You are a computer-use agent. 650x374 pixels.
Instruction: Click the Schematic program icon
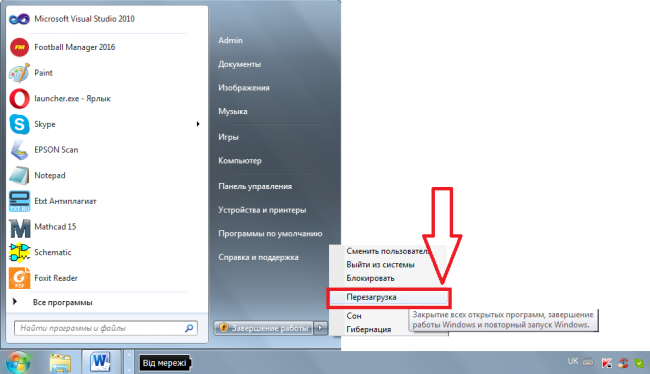point(19,253)
